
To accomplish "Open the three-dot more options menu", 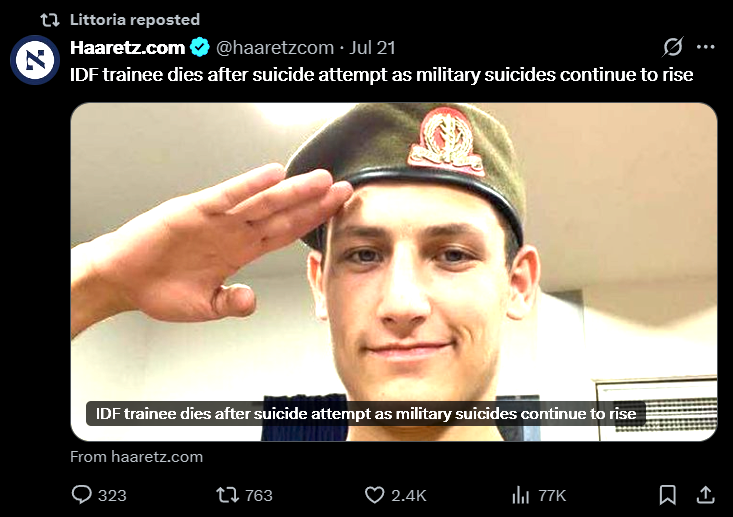I will pos(705,47).
